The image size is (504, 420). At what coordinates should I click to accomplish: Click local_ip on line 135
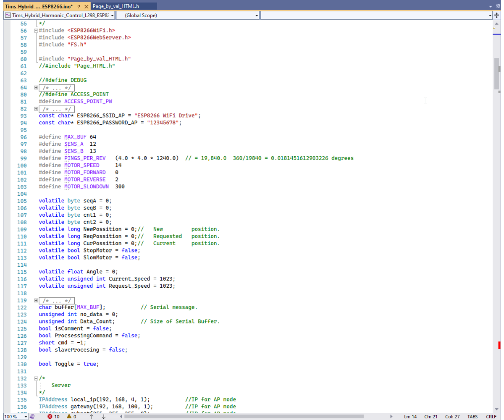pyautogui.click(x=83, y=399)
